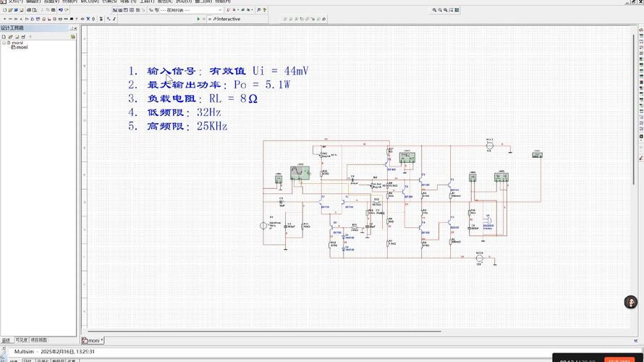Open the MCU menu
This screenshot has height=362, width=644.
pos(90,1)
